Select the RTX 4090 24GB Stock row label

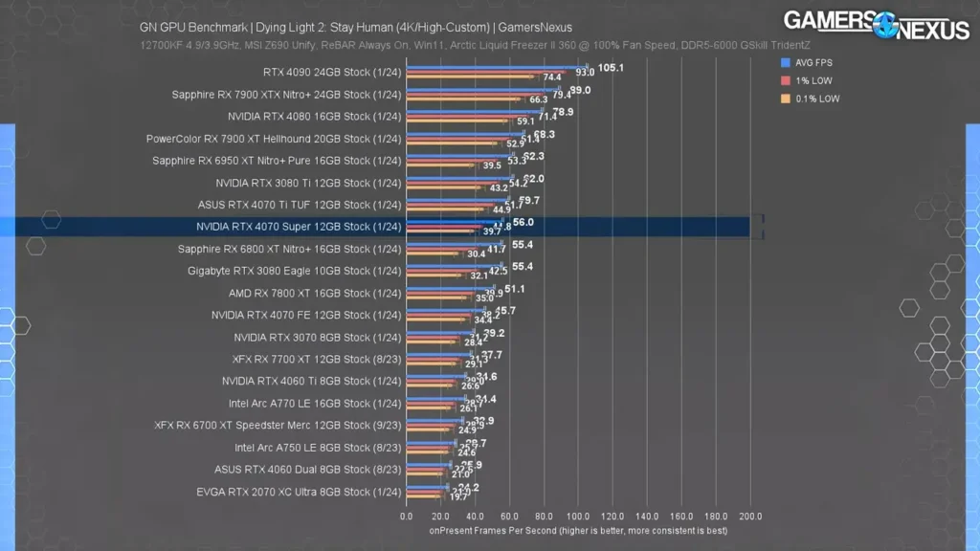pos(332,73)
